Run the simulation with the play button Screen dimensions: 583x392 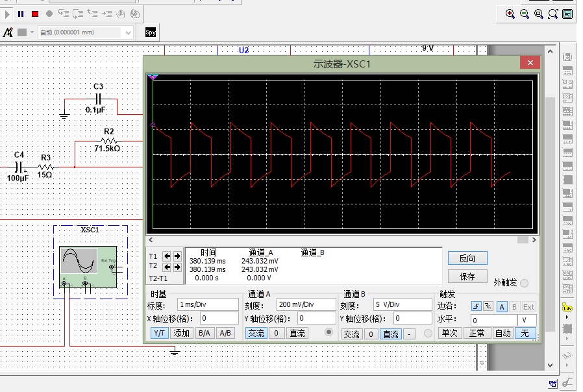pos(6,14)
